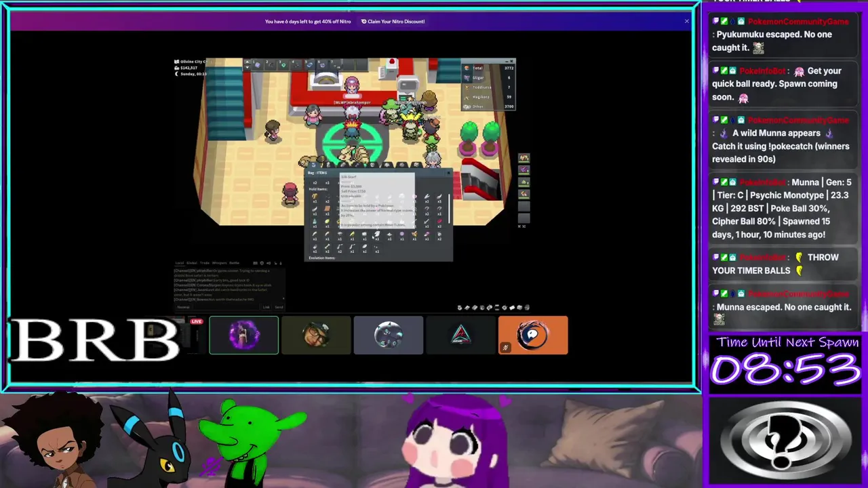Image resolution: width=868 pixels, height=488 pixels.
Task: Open the Normal chat channel dropdown
Action: tap(183, 307)
